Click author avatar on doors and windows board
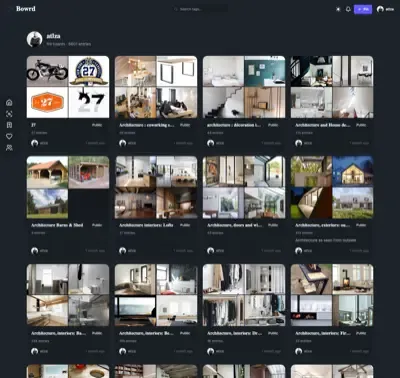Viewport: 400px width, 378px height. [210, 251]
